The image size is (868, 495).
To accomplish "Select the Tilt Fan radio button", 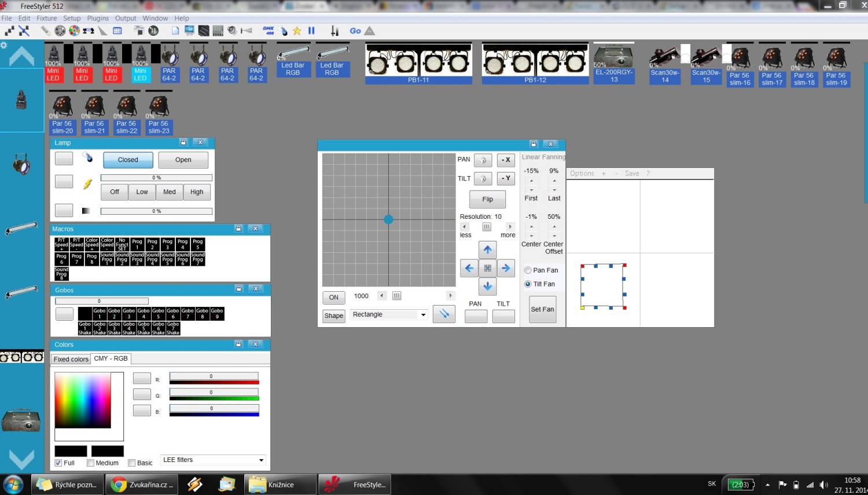I will tap(528, 284).
